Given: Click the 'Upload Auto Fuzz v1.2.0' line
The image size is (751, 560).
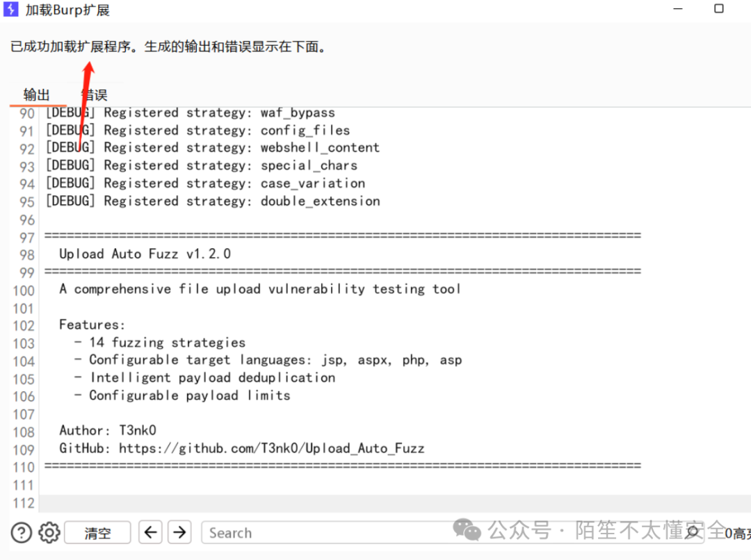Looking at the screenshot, I should tap(145, 254).
